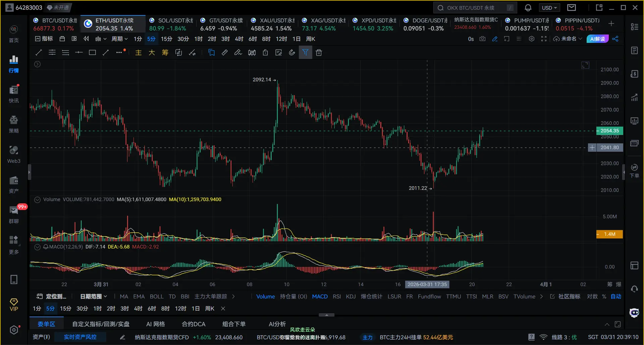Open the candlestick chart type dropdown

(101, 39)
